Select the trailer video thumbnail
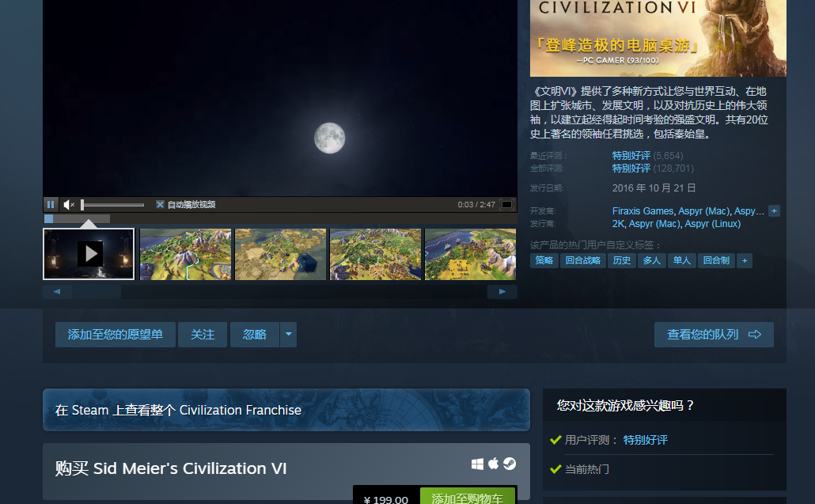 pyautogui.click(x=89, y=254)
